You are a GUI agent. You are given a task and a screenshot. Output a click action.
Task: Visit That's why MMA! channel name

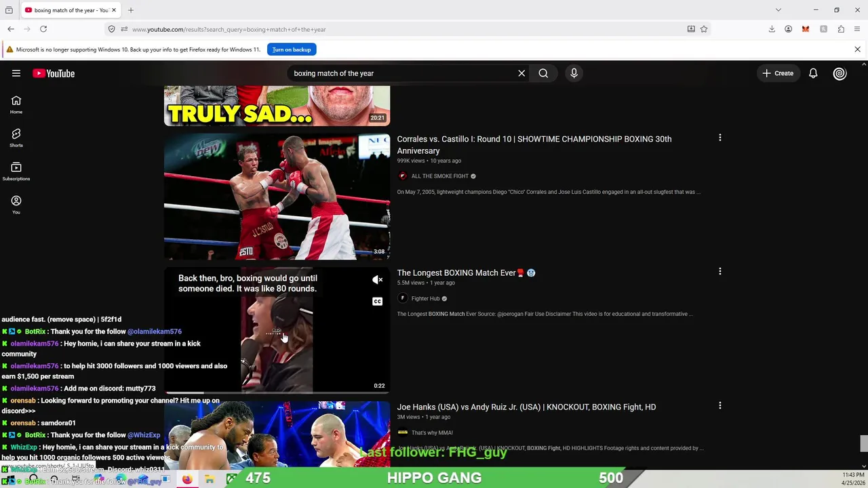point(432,432)
